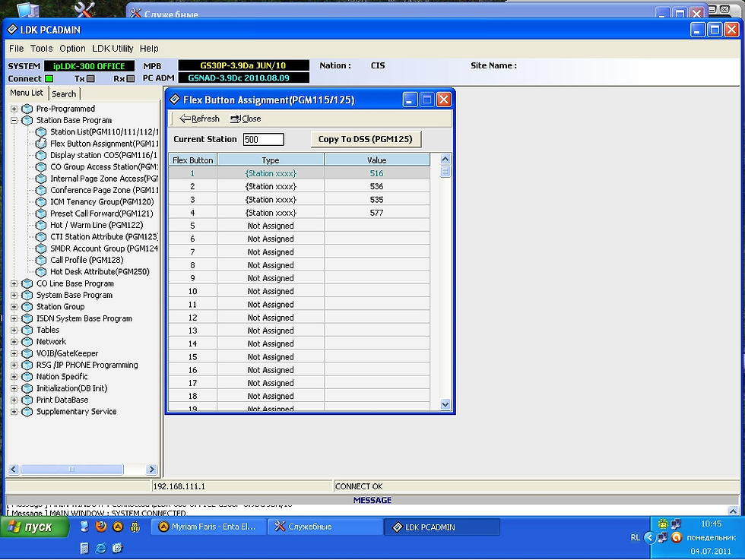Switch to Myriam Faris taskbar item
The width and height of the screenshot is (745, 560).
pos(208,527)
